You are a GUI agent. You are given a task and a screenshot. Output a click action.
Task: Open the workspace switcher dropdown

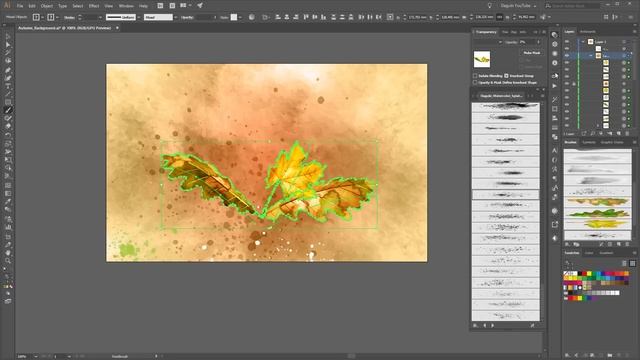(x=518, y=6)
